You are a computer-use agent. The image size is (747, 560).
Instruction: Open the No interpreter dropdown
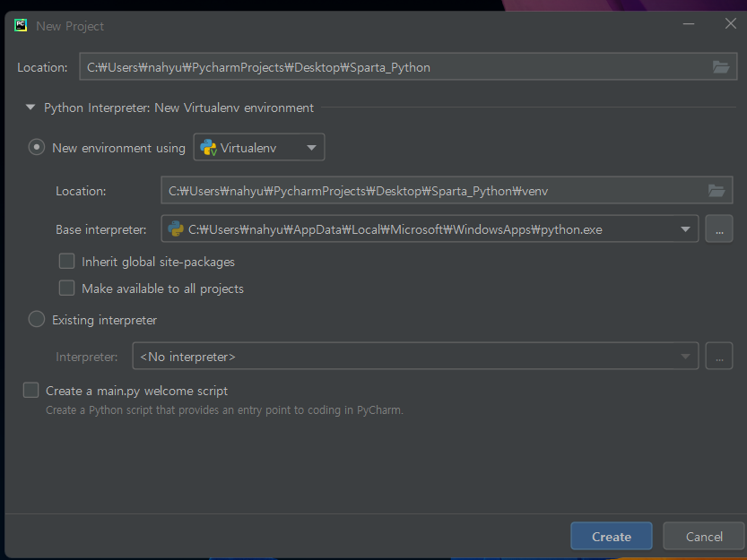click(415, 357)
